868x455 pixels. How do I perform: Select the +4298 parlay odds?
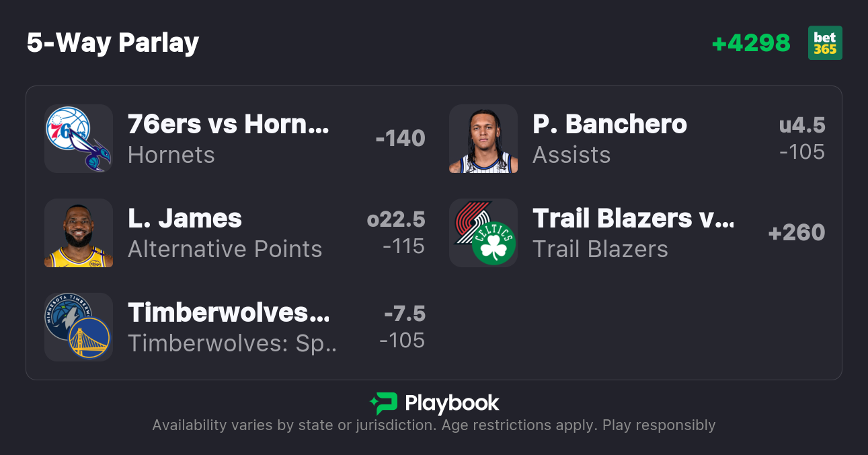[x=751, y=43]
